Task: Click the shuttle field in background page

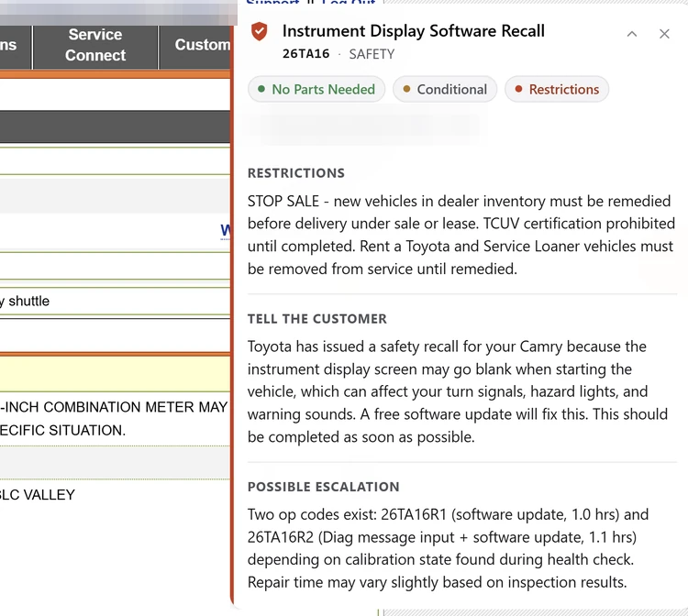Action: tap(115, 302)
